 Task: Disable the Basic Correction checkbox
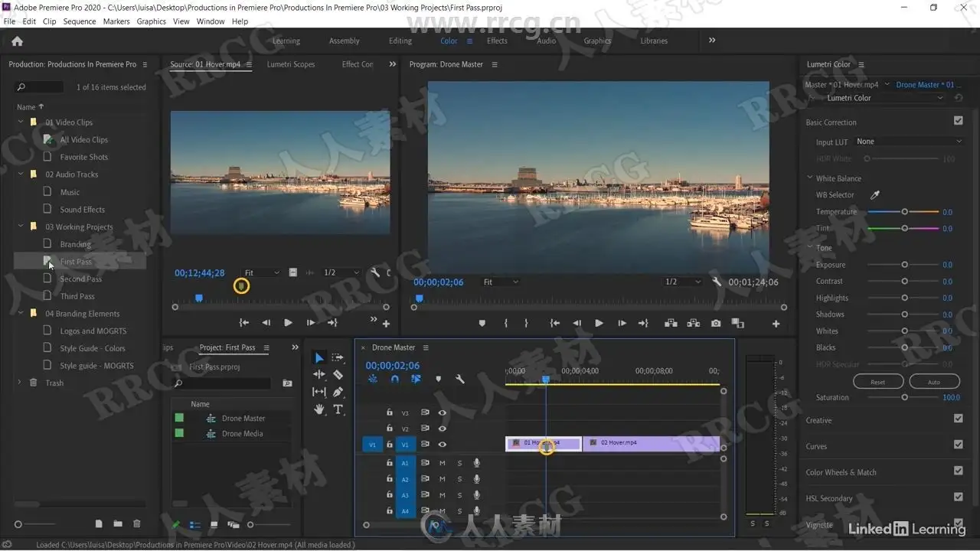click(958, 121)
